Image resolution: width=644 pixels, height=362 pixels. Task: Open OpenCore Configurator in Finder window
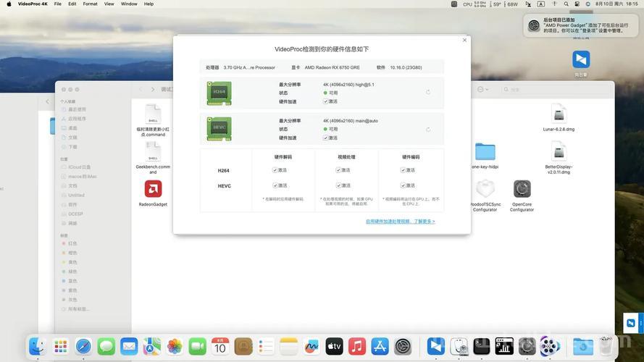[522, 189]
